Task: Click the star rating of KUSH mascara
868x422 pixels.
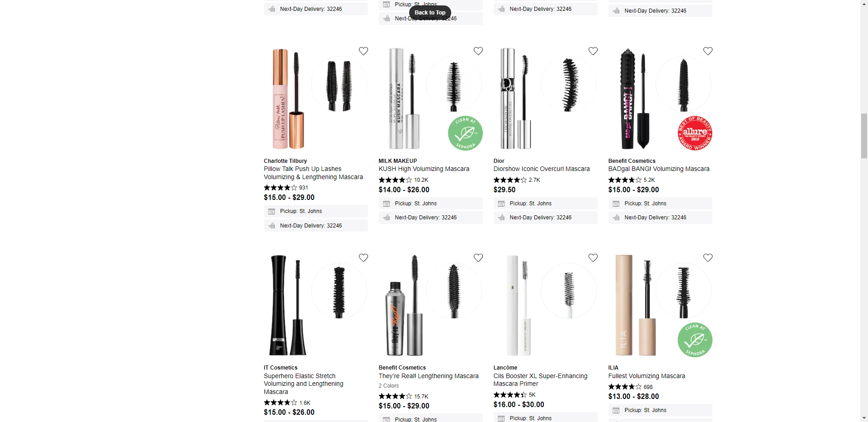Action: click(x=395, y=180)
